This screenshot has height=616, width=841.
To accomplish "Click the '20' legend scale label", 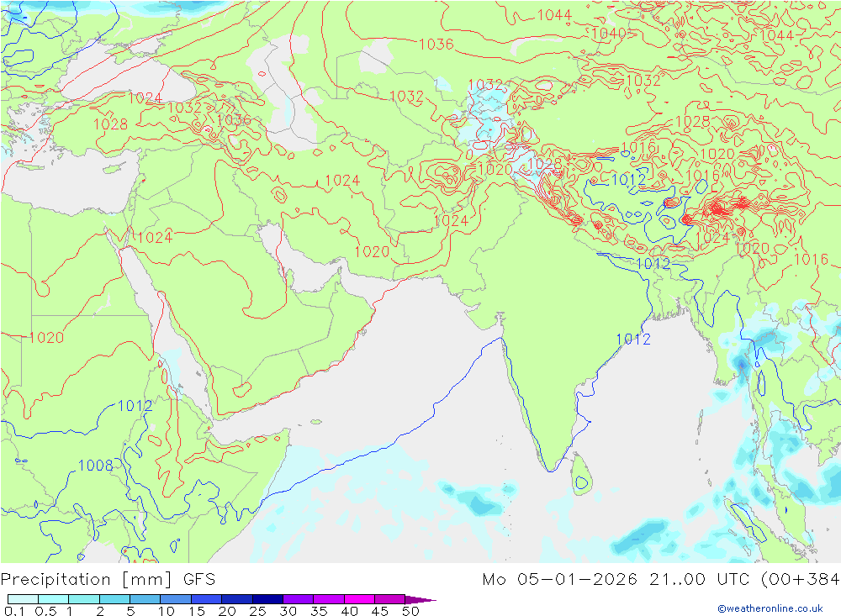I will (227, 611).
